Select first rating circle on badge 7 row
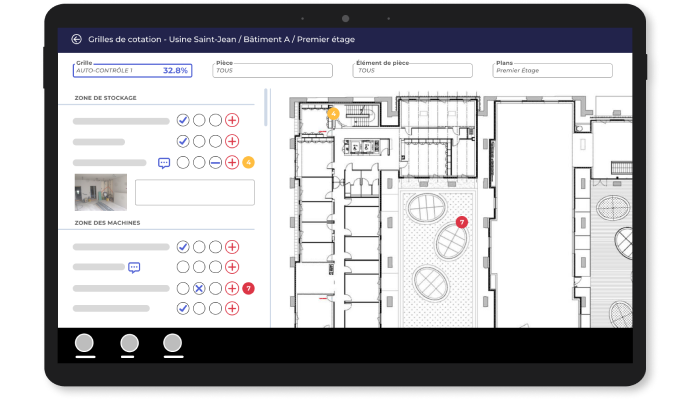 click(x=183, y=288)
